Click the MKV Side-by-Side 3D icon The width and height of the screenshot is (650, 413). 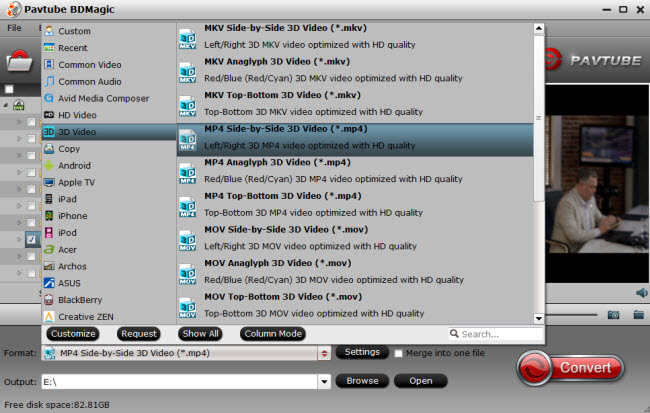click(188, 39)
